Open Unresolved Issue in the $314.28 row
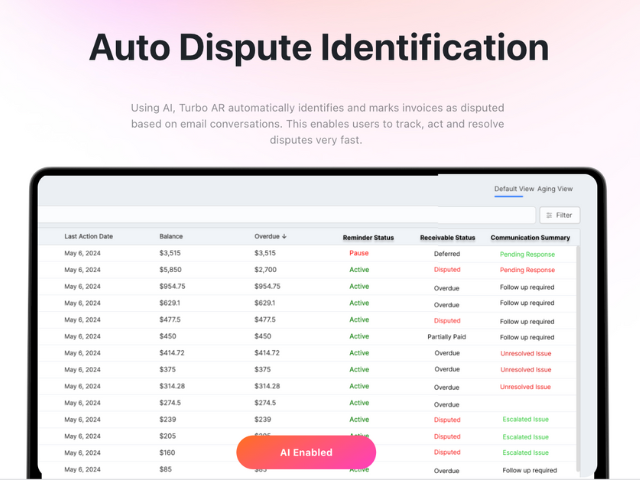Screen dimensions: 640x480 click(x=525, y=387)
